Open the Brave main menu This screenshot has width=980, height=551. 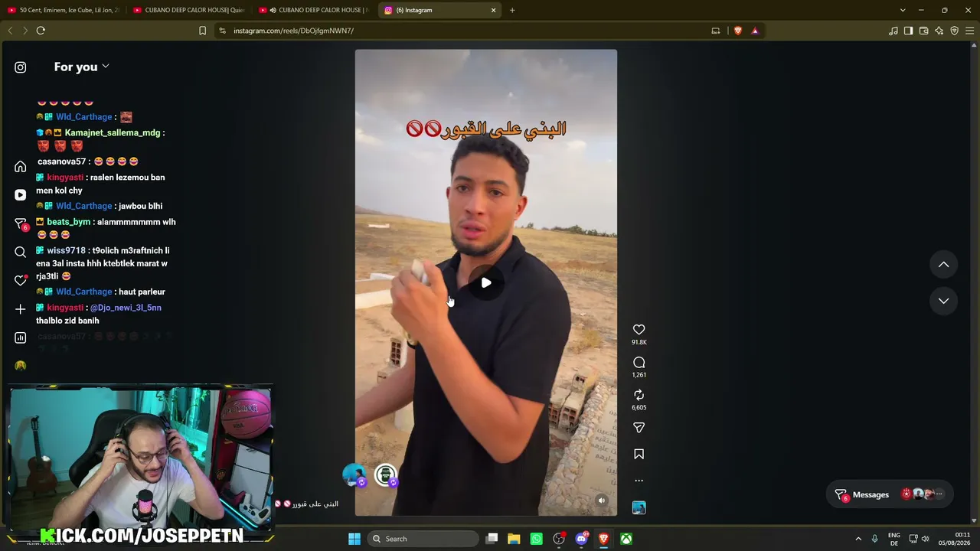pos(970,31)
